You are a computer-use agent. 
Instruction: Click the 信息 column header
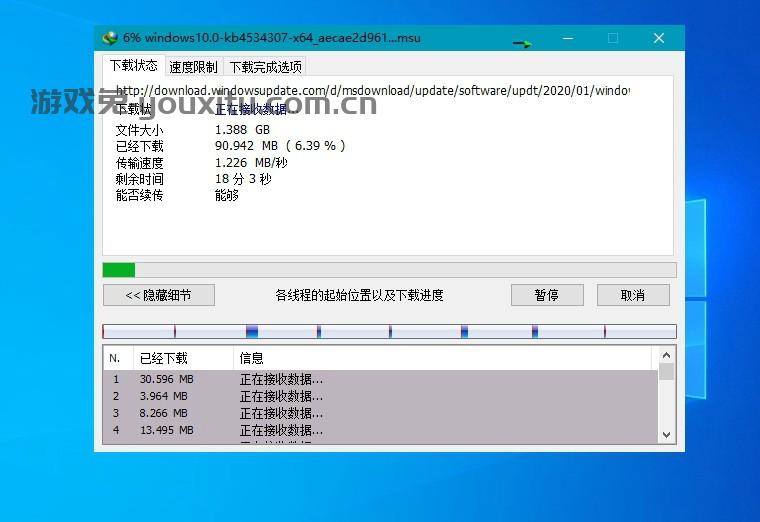point(442,358)
